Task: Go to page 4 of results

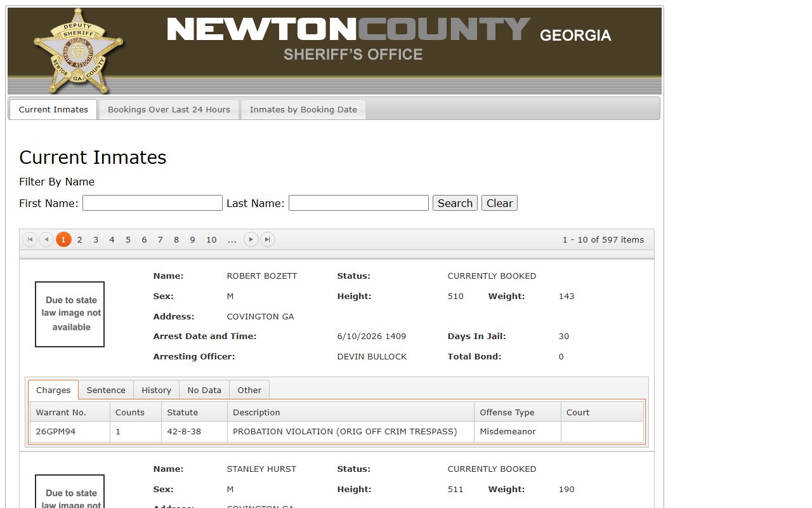Action: click(112, 239)
